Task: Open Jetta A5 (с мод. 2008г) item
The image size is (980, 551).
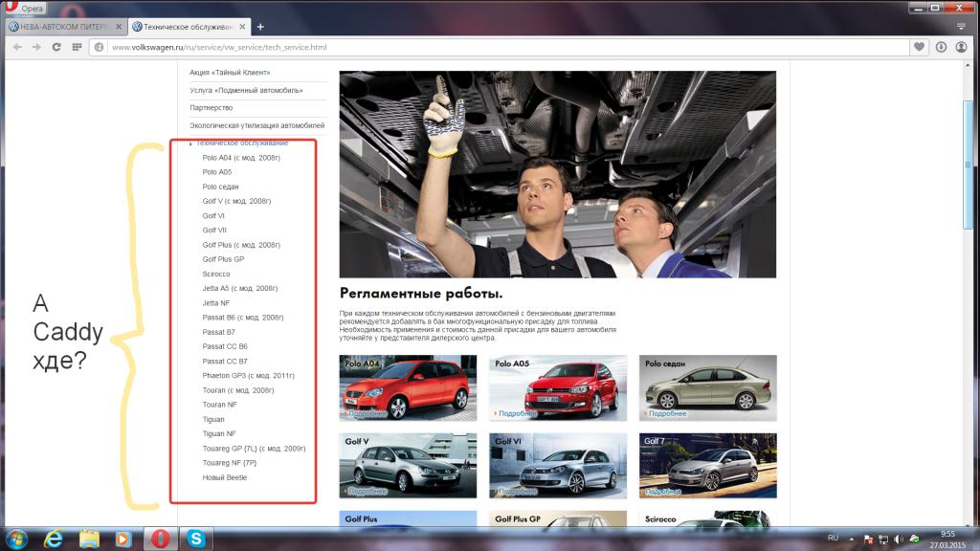Action: coord(240,288)
